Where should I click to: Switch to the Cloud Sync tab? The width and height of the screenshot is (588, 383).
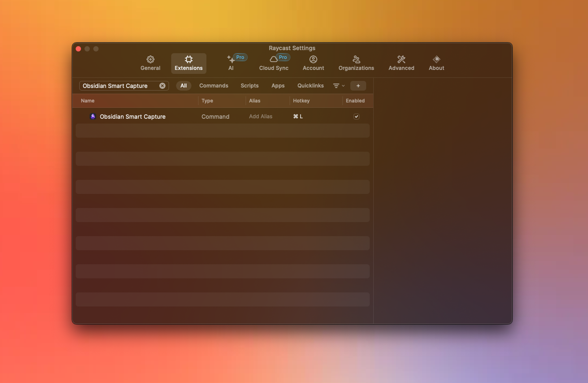(274, 63)
